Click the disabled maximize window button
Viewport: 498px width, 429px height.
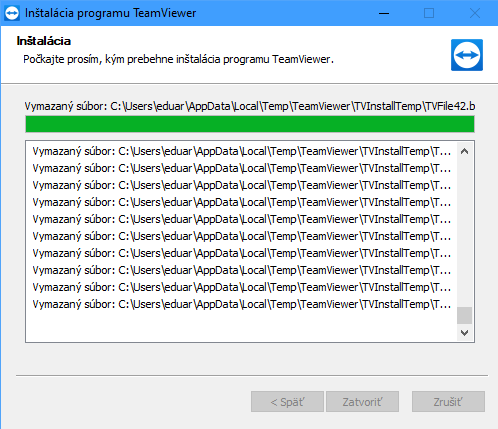coord(429,13)
